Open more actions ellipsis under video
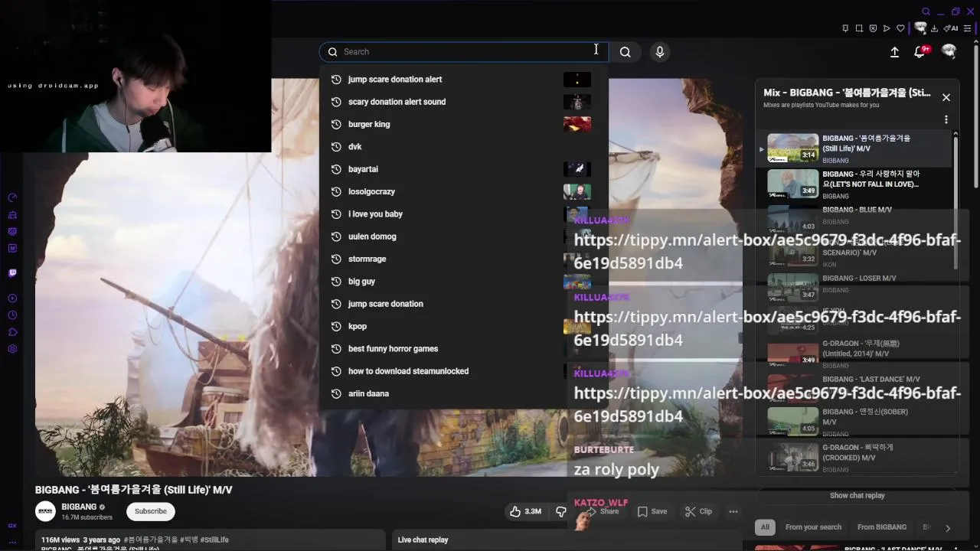The width and height of the screenshot is (980, 551). tap(733, 511)
